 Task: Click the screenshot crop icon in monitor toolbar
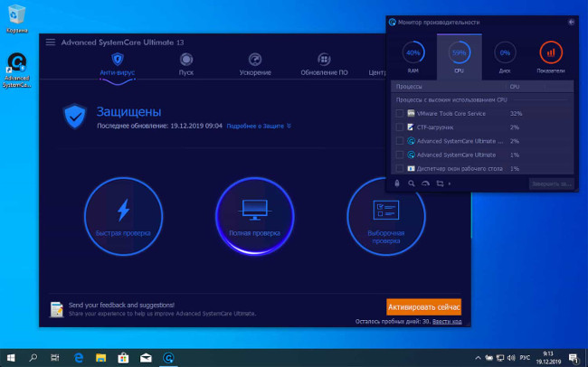pyautogui.click(x=439, y=183)
